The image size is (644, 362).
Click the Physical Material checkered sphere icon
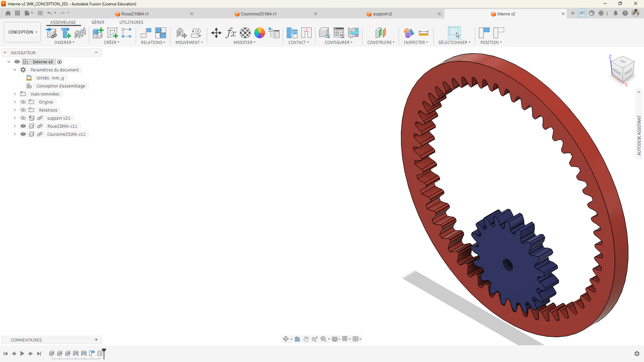click(245, 33)
